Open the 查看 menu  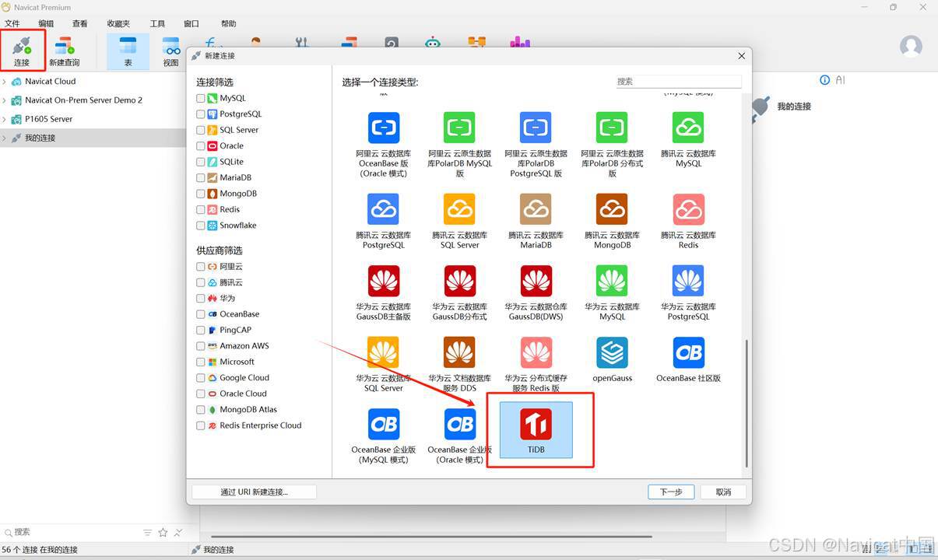[80, 24]
